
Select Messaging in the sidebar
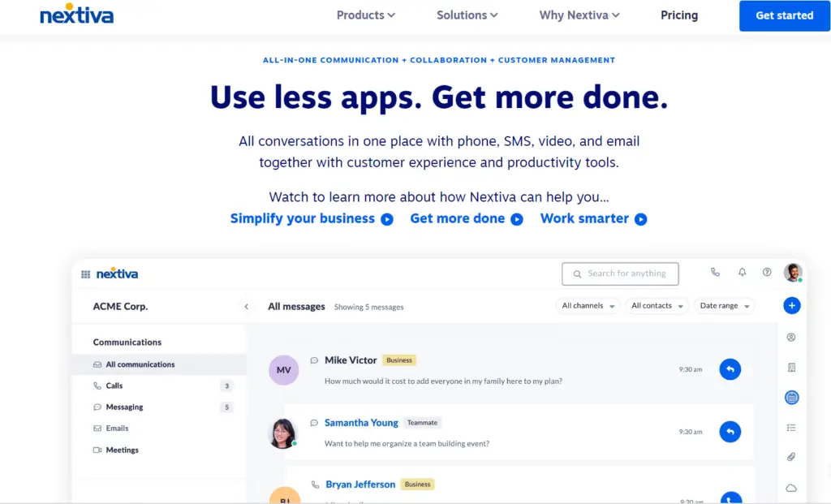click(x=159, y=407)
